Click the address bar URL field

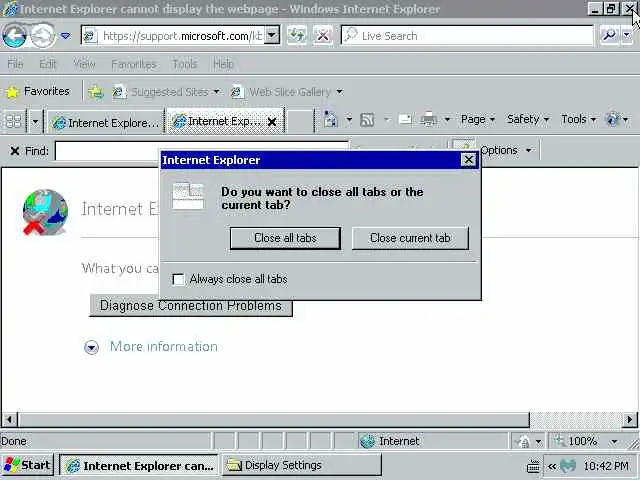[174, 36]
